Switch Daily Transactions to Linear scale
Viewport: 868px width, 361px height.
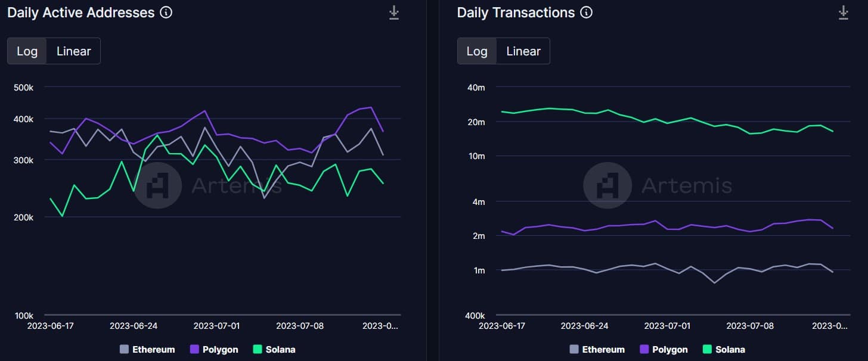pos(523,51)
